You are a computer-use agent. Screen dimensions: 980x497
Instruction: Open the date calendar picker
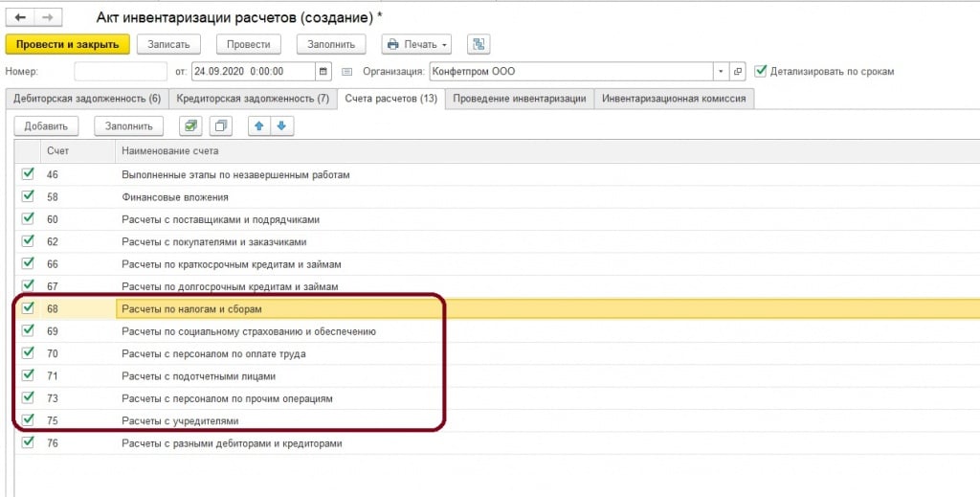pyautogui.click(x=323, y=72)
